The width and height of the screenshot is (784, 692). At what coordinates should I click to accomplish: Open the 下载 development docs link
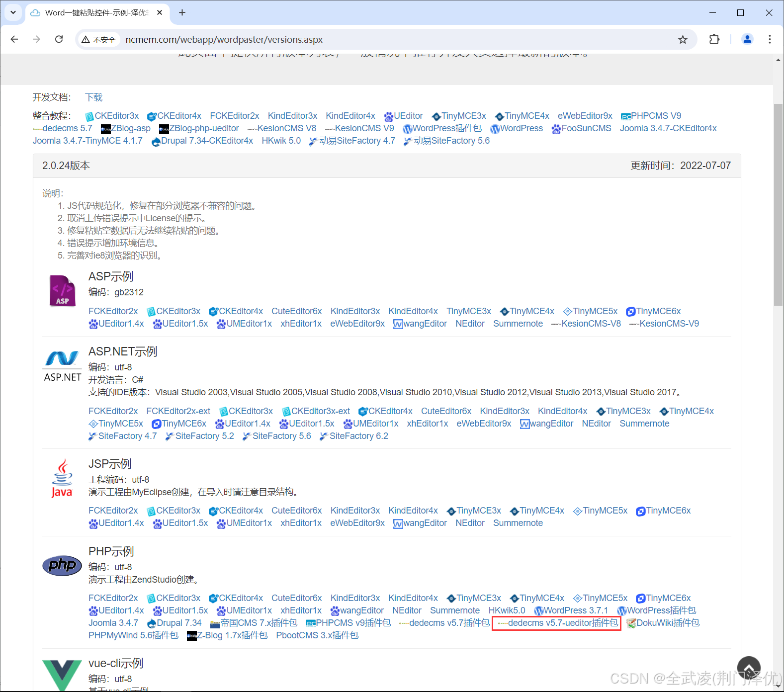coord(93,97)
